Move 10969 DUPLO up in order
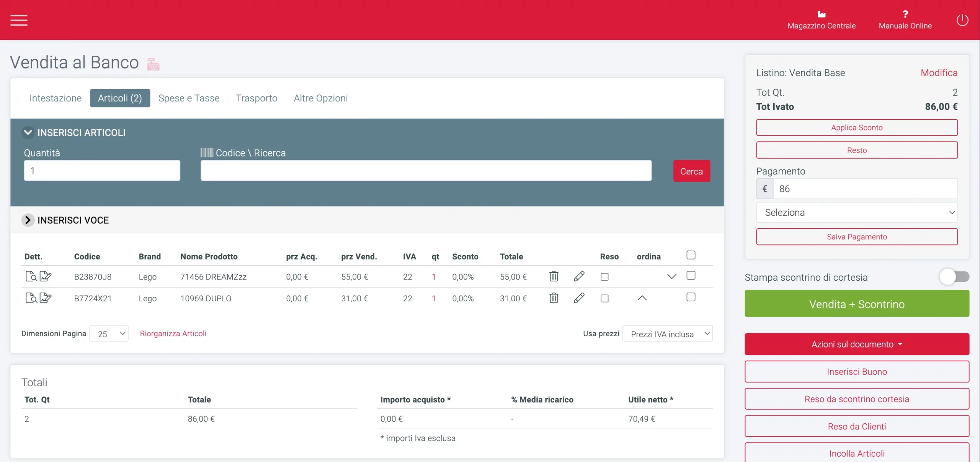The width and height of the screenshot is (980, 462). pyautogui.click(x=642, y=298)
